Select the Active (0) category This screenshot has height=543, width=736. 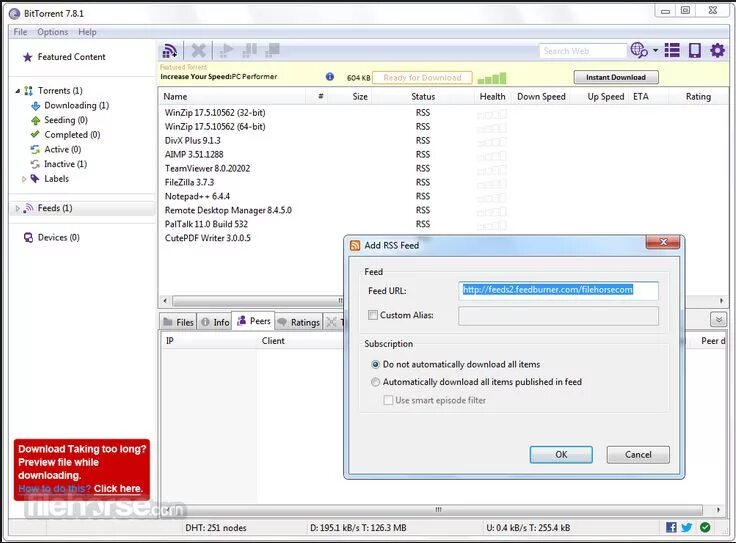[x=56, y=149]
